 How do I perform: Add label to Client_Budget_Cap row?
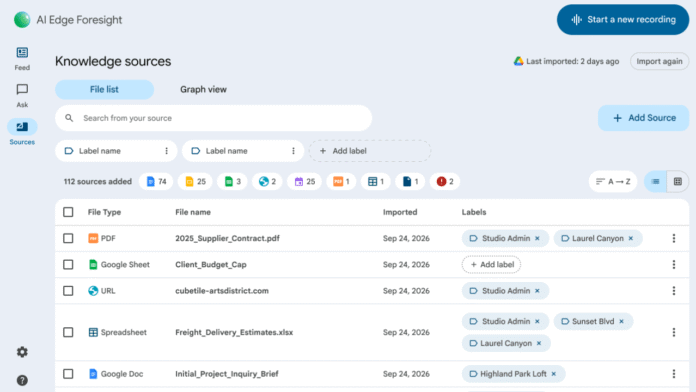click(x=491, y=265)
